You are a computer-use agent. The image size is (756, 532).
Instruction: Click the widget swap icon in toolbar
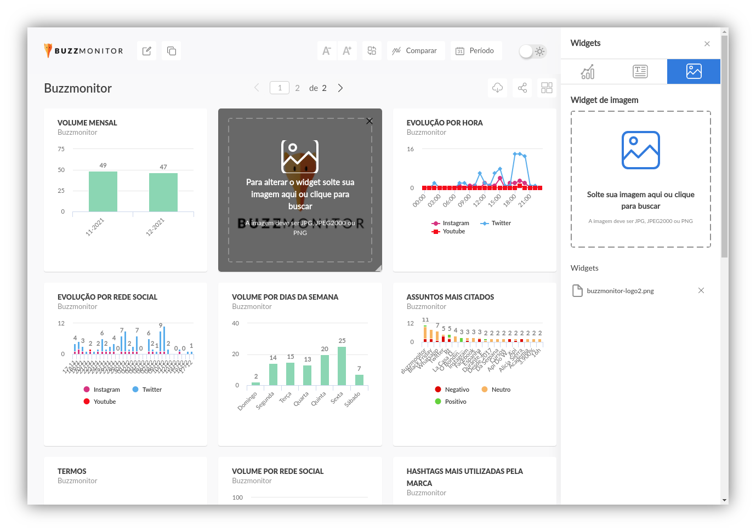point(372,51)
